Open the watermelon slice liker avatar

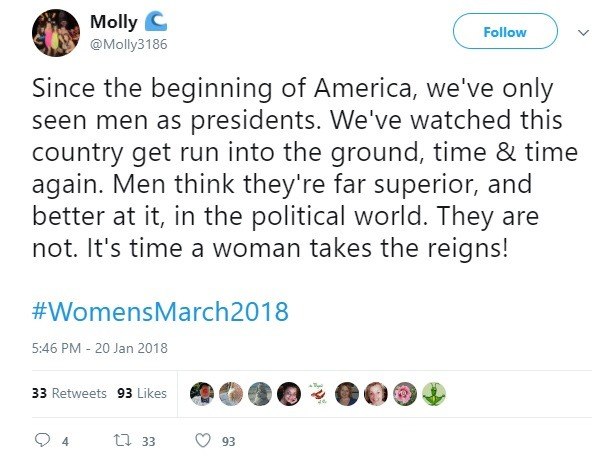(319, 393)
